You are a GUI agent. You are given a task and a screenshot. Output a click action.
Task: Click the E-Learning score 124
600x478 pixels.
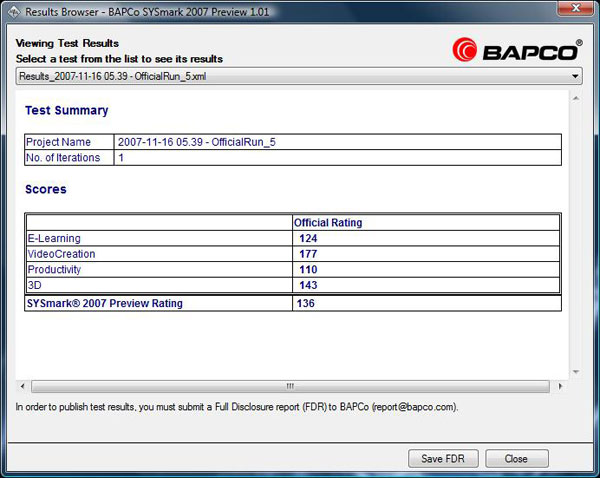(308, 238)
